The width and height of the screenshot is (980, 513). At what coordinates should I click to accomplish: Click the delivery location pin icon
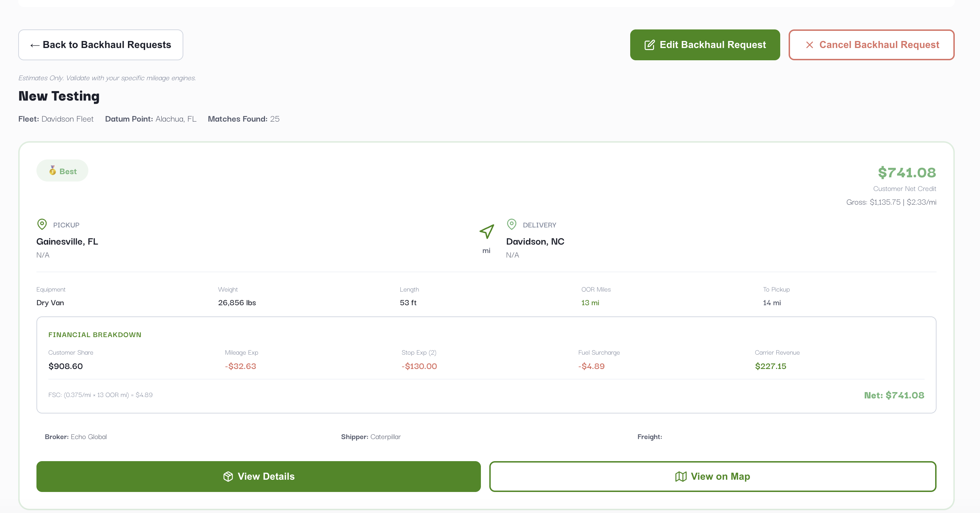[512, 224]
